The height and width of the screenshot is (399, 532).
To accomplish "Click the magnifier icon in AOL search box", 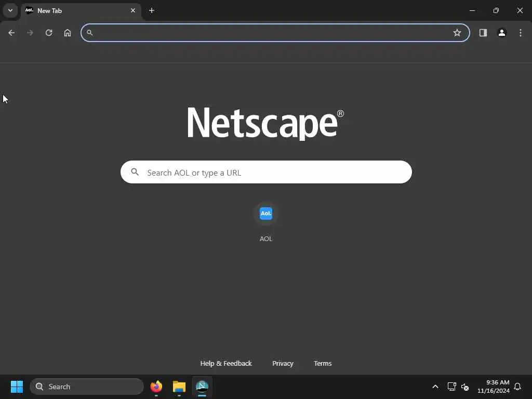I will click(135, 172).
